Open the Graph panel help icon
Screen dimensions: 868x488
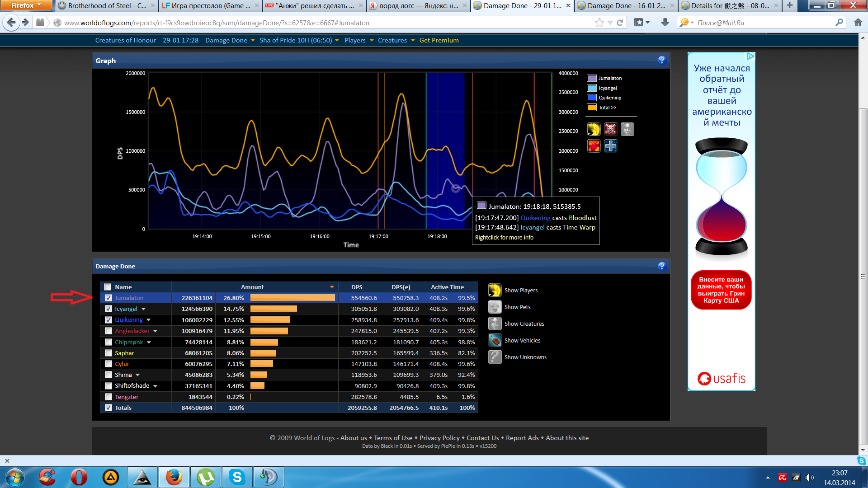click(x=662, y=60)
